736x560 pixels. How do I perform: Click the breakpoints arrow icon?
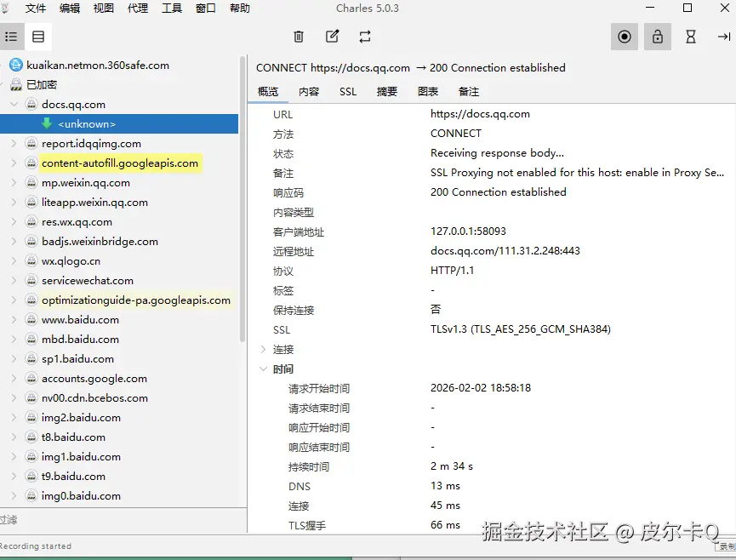pos(724,37)
